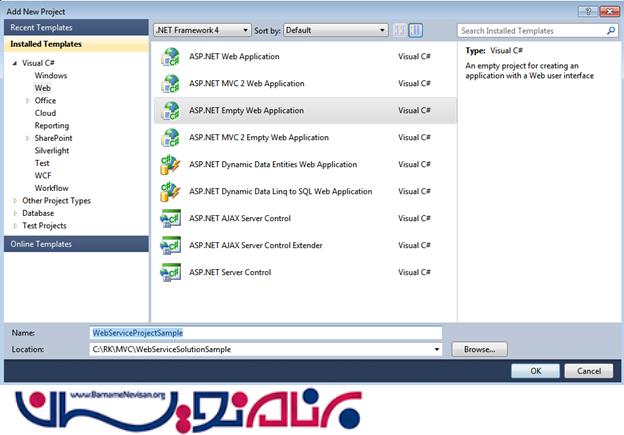Click the OK button
This screenshot has width=624, height=435.
(x=535, y=371)
